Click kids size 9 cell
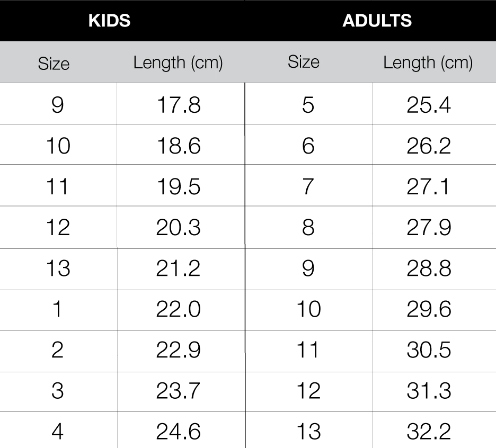 (x=58, y=104)
